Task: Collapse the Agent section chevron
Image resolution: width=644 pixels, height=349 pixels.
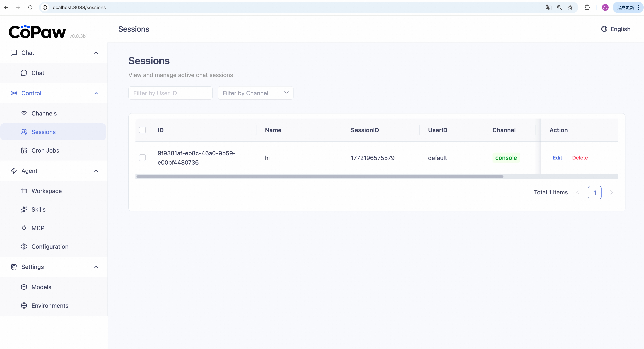Action: pos(96,171)
